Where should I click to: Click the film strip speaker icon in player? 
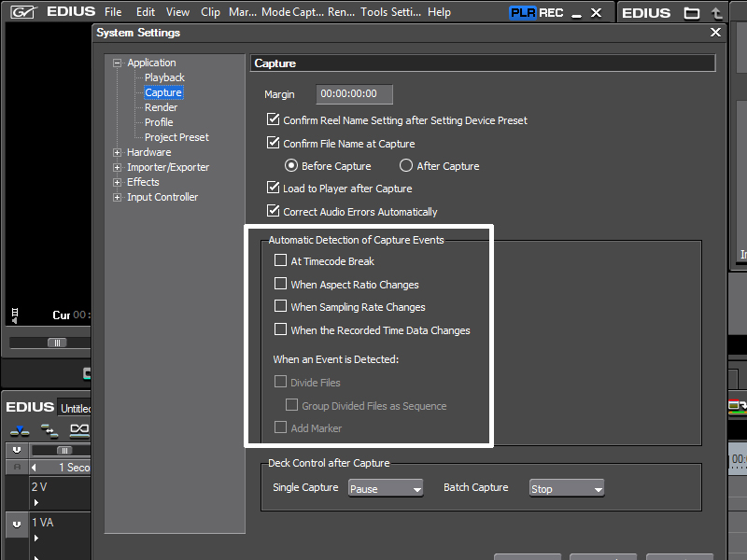pos(15,315)
